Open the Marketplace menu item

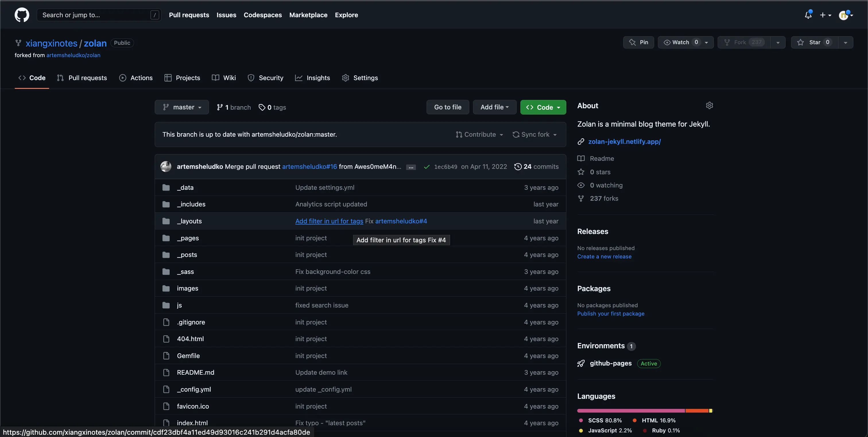pyautogui.click(x=308, y=15)
